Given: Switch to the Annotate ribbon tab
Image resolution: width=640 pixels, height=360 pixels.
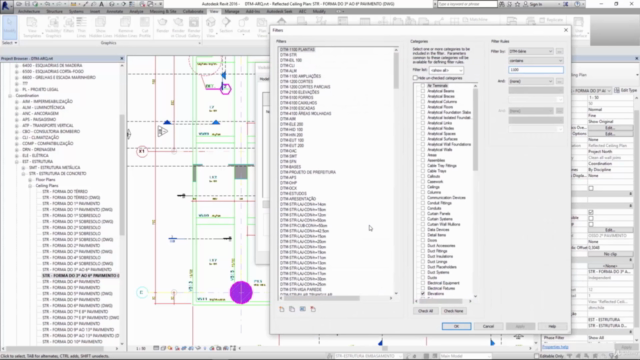Looking at the screenshot, I should click(x=114, y=11).
